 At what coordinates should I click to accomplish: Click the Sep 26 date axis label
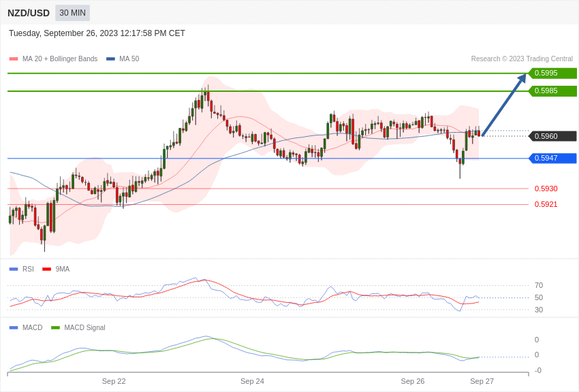(x=413, y=381)
